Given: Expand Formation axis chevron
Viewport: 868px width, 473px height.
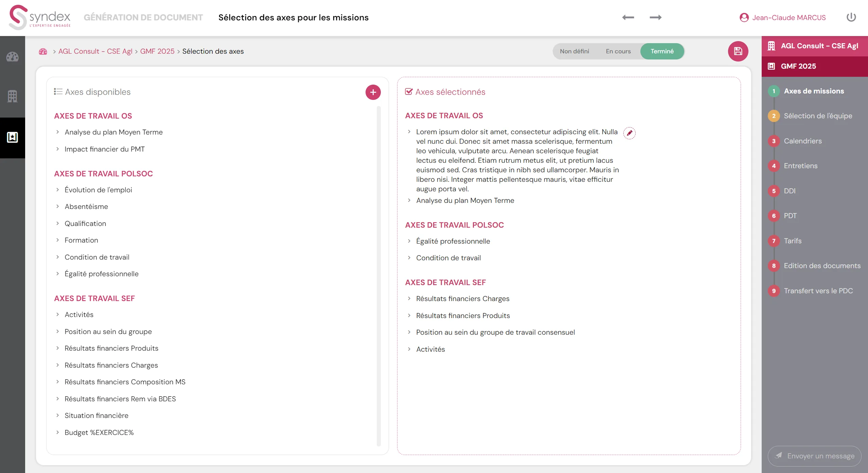Looking at the screenshot, I should tap(57, 240).
